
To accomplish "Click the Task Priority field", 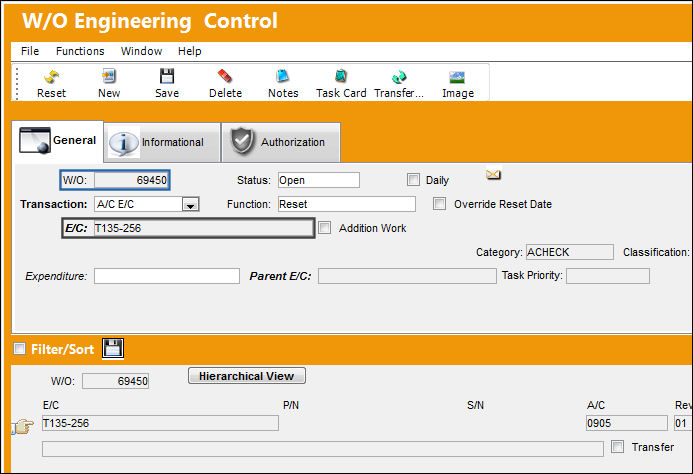I will pos(608,276).
